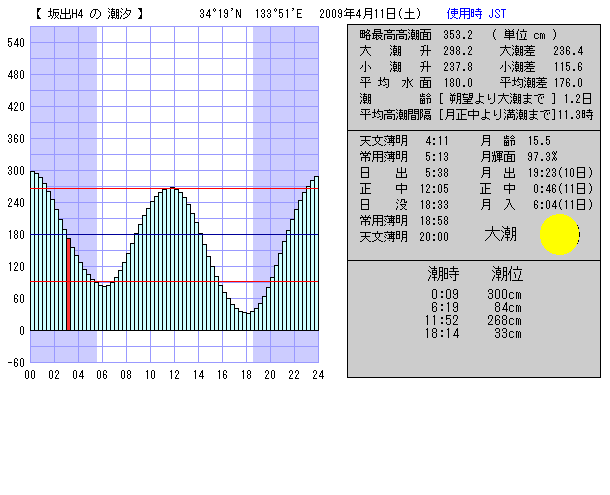Click the 日没 18:33 sunset entry
This screenshot has width=610, height=495.
[404, 205]
